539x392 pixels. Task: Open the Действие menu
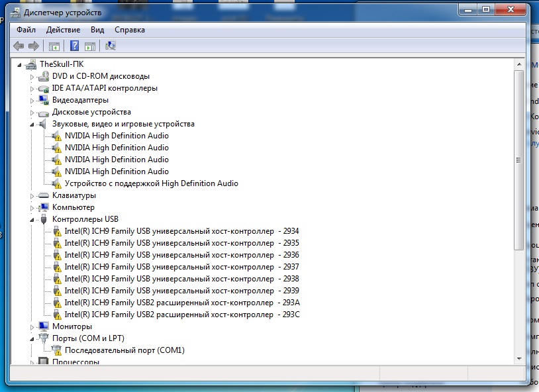tap(64, 30)
